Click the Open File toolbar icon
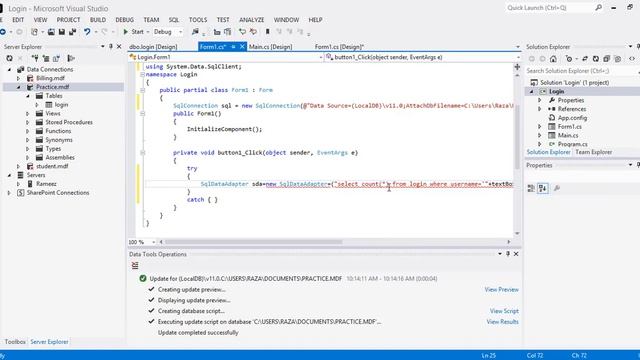 (x=51, y=32)
